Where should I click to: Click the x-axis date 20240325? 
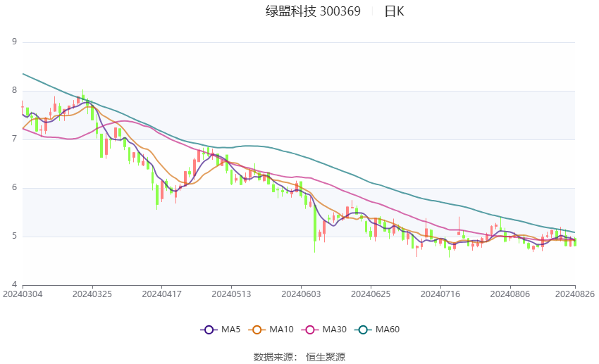tap(92, 294)
